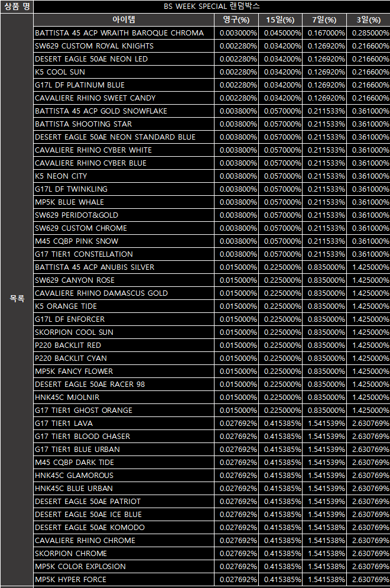390x588 pixels.
Task: Click the BS WEEK SPECIAL 랜덤박스 title cell
Action: 212,7
